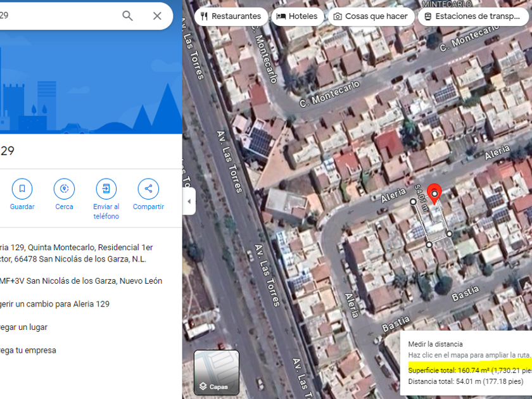Click the search input field

click(x=58, y=16)
